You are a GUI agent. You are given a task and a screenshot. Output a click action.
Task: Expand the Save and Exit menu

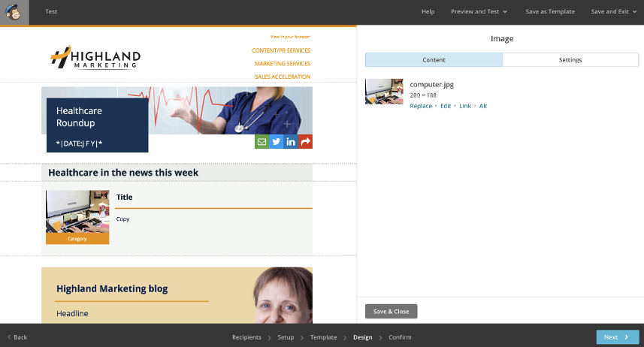pos(612,12)
